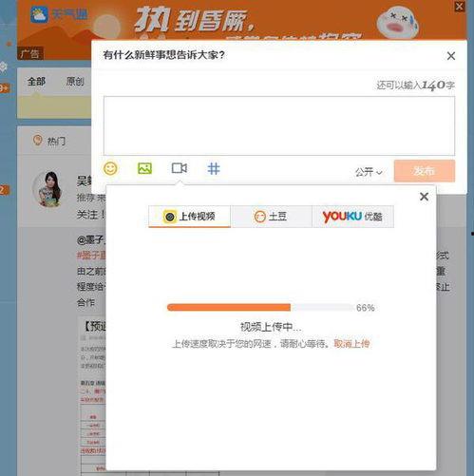Open the 热门 hot section

[49, 141]
